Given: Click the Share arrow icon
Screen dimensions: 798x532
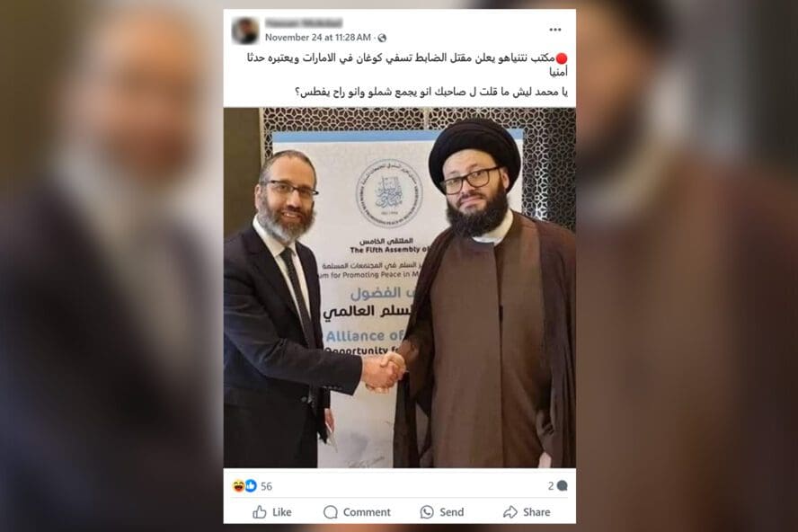Looking at the screenshot, I should (x=510, y=511).
